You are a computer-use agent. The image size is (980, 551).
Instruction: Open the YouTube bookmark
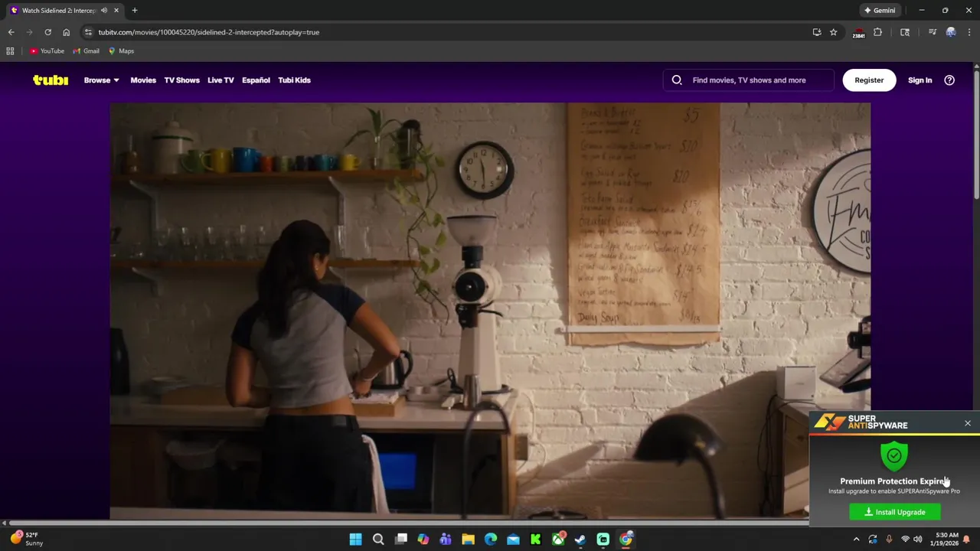47,51
